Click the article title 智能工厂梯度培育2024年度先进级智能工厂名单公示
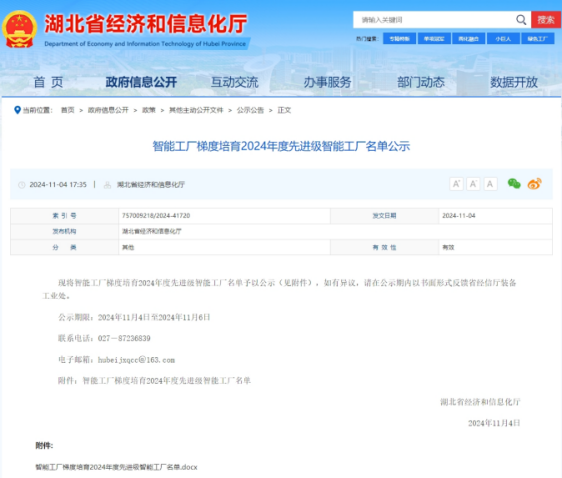562x478 pixels. pos(281,146)
